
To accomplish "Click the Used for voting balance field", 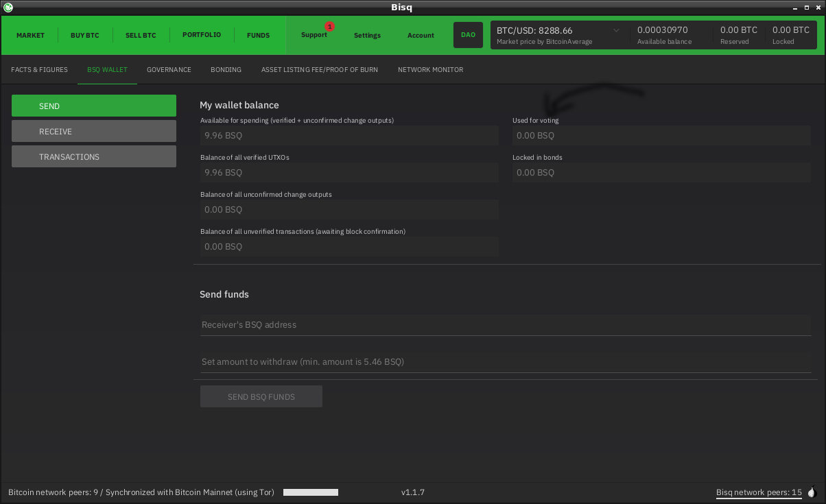I will (661, 136).
